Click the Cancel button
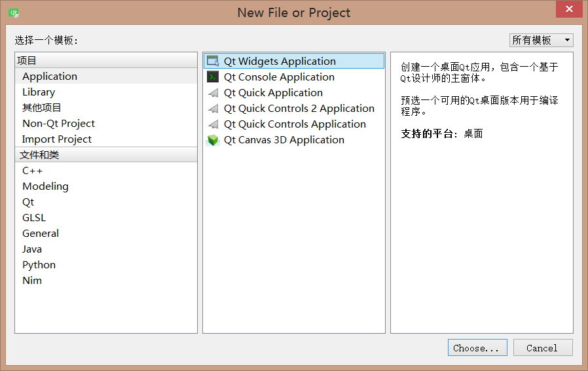This screenshot has height=371, width=588. click(543, 347)
